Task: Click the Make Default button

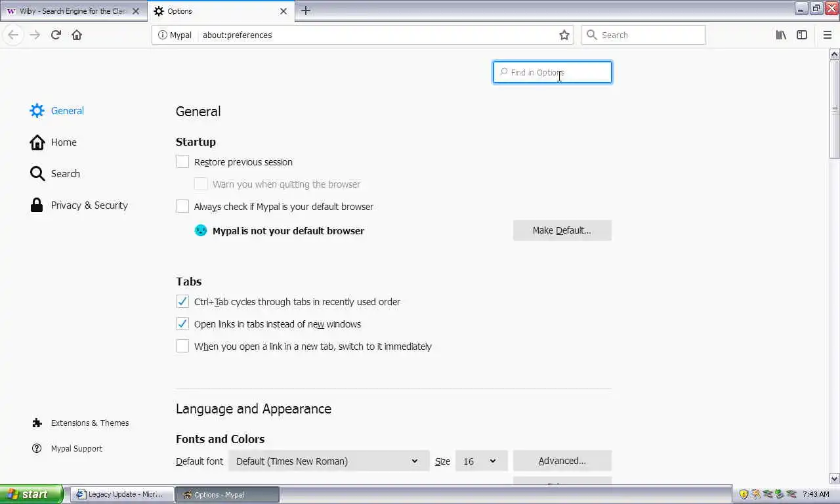Action: 562,230
